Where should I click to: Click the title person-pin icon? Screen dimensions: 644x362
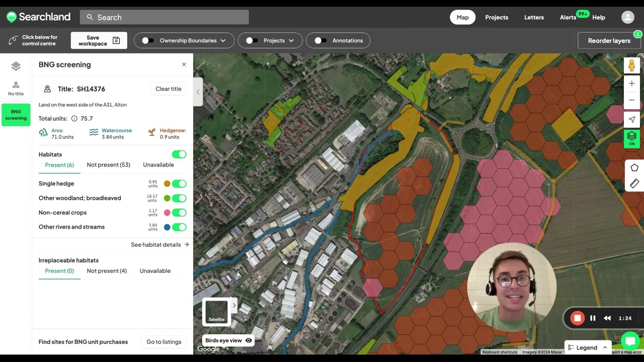pos(47,89)
